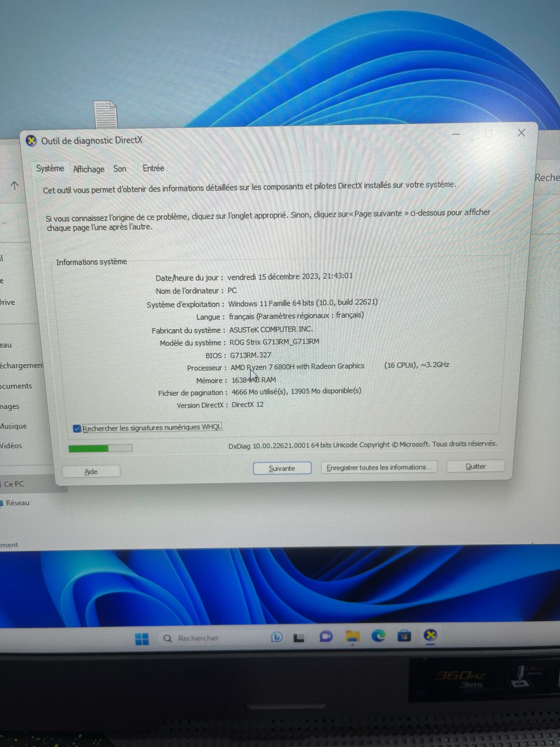Open OneDrive in the Explorer sidebar
The image size is (560, 747).
point(7,302)
